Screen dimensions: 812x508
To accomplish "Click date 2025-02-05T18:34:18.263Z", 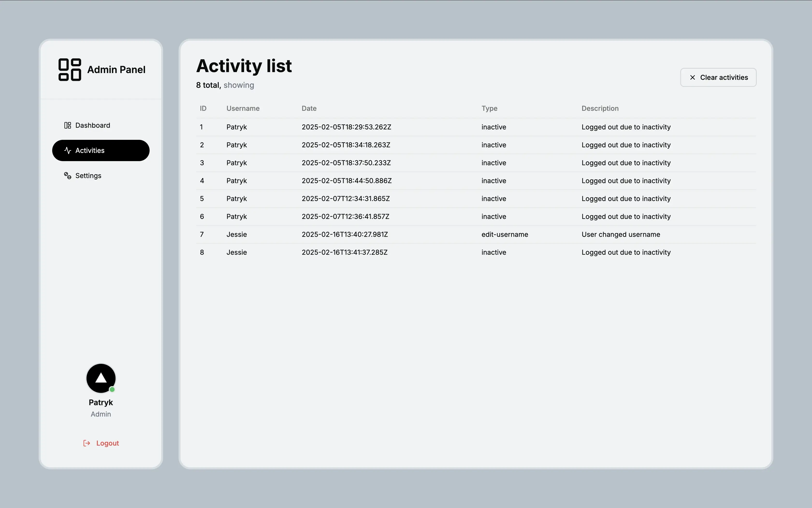I will tap(346, 145).
